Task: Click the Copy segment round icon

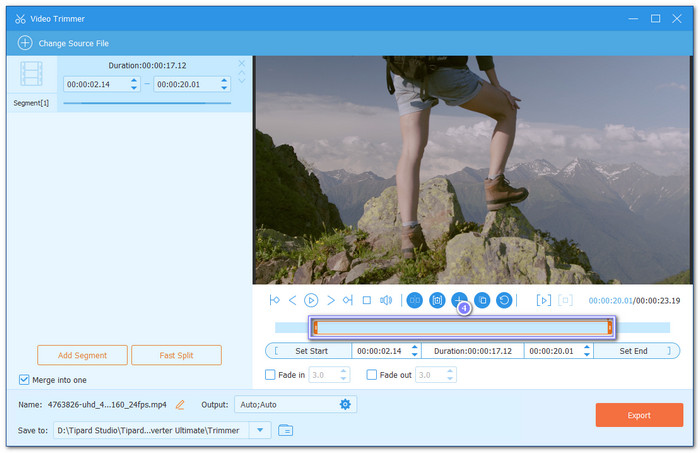Action: 482,300
